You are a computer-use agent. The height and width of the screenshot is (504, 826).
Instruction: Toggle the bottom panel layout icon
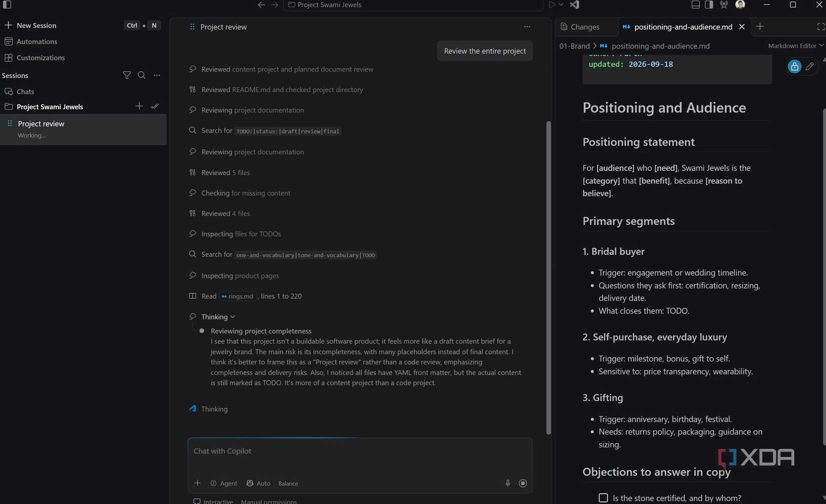click(695, 5)
